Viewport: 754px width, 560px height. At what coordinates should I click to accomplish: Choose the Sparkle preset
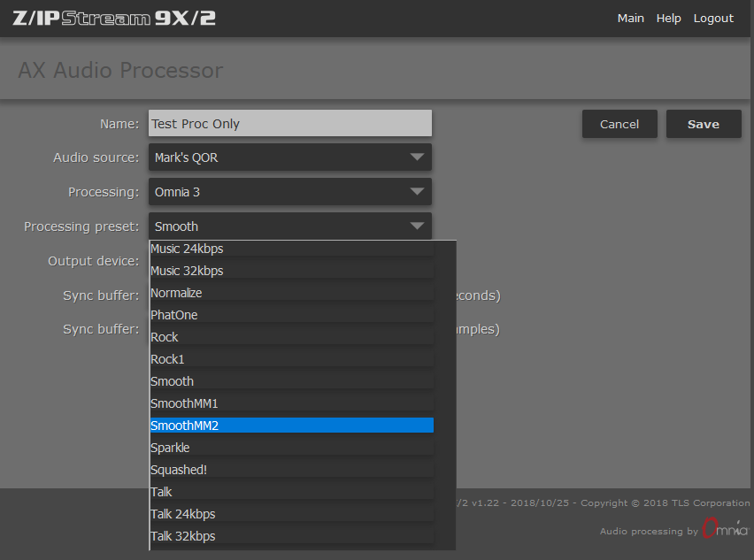click(292, 448)
